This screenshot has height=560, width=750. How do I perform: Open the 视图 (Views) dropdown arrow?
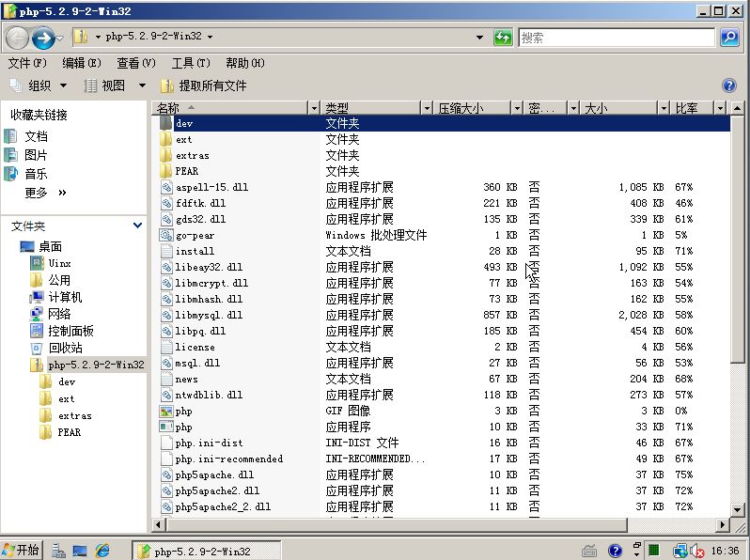click(x=143, y=86)
